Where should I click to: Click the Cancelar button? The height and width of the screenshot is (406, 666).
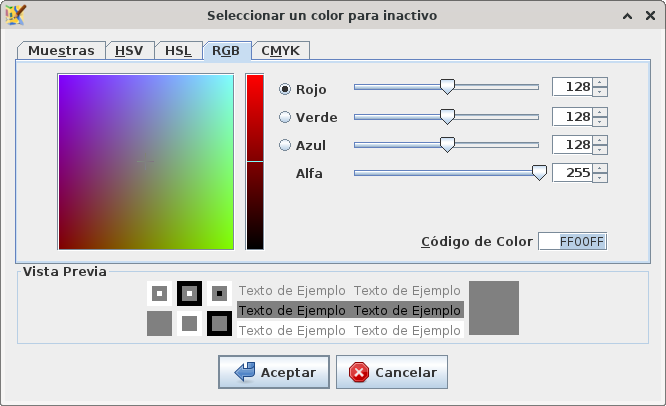pos(392,372)
